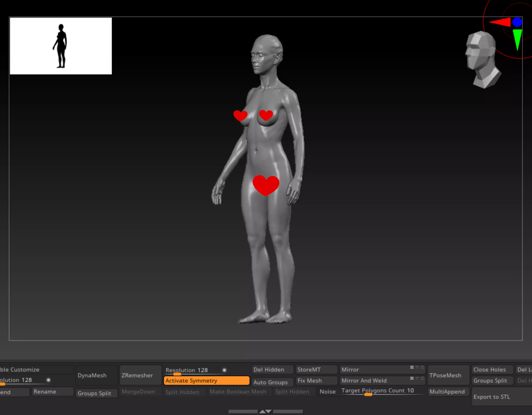Image resolution: width=532 pixels, height=415 pixels.
Task: Toggle Y axis modifier on the Mirror button
Action: (x=417, y=367)
